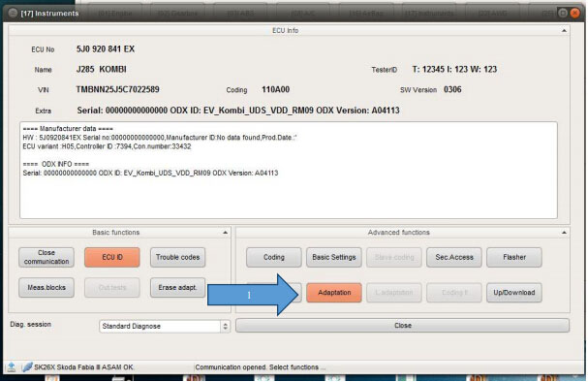Screen dimensions: 588x382
Task: Click the Manufacturer data heading line
Action: 68,129
